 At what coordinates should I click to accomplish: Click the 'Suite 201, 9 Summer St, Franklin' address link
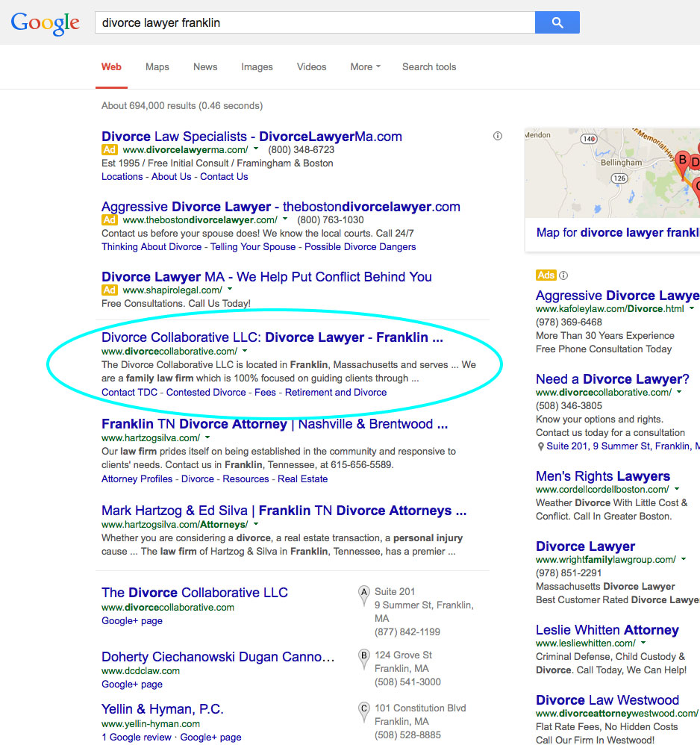tap(623, 446)
